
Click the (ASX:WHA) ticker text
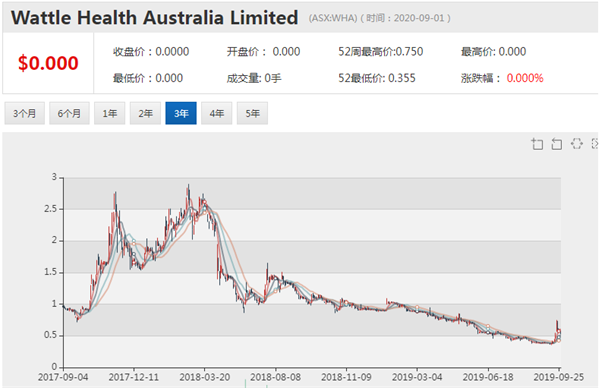click(x=333, y=18)
